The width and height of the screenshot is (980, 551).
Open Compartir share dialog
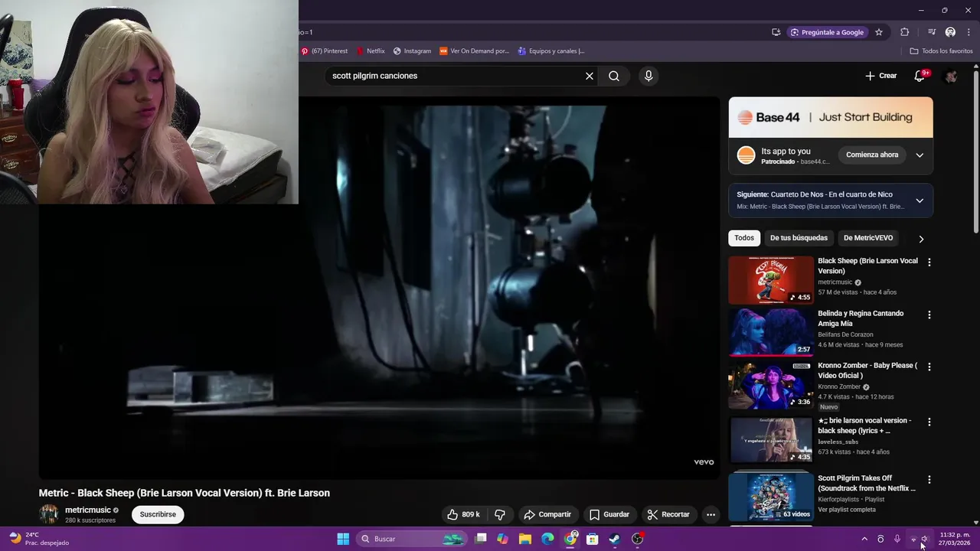[547, 514]
